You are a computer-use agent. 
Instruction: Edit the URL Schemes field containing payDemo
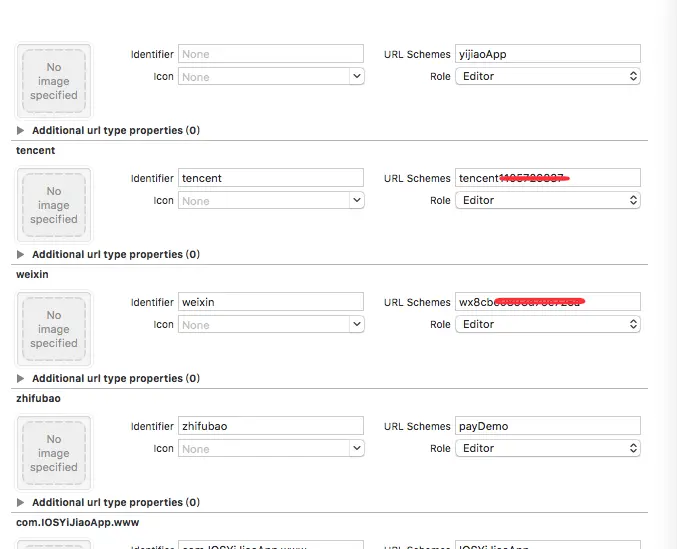[547, 426]
